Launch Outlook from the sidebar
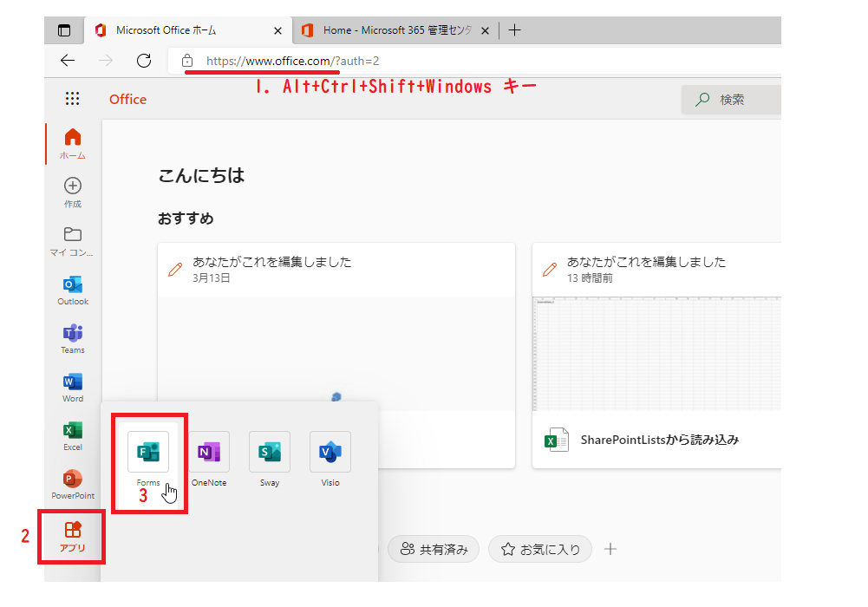This screenshot has width=868, height=607. pyautogui.click(x=73, y=290)
